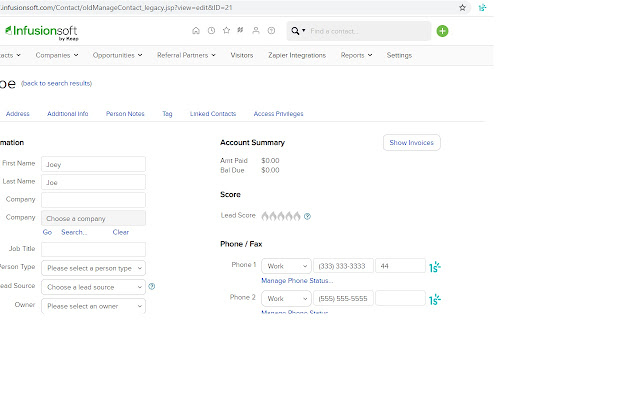Click the Find a contact search field
The image size is (640, 400).
(x=370, y=31)
